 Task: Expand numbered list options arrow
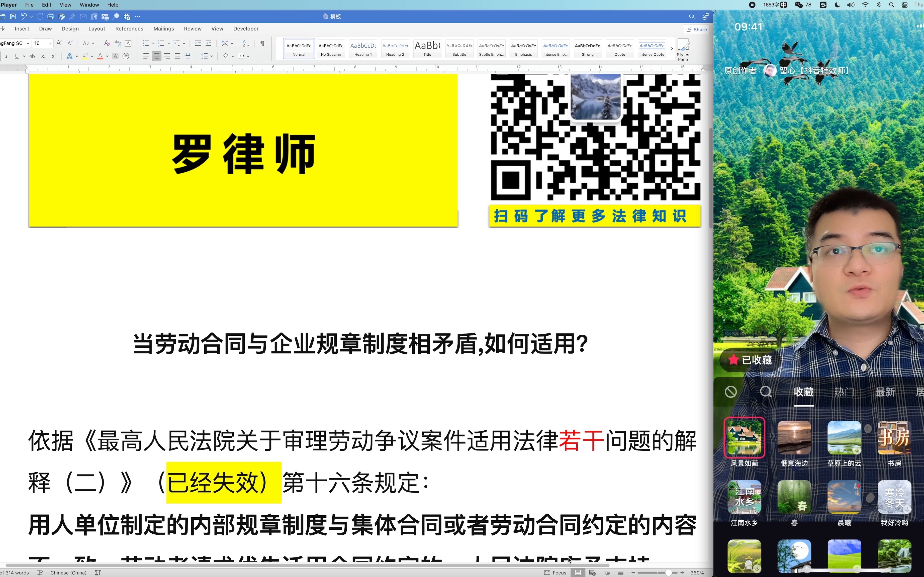pyautogui.click(x=168, y=43)
